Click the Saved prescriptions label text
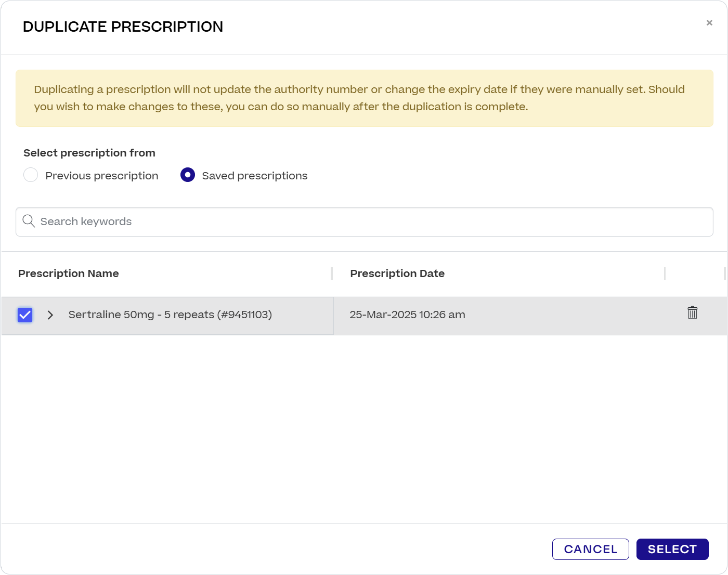Viewport: 728px width, 575px height. (254, 176)
